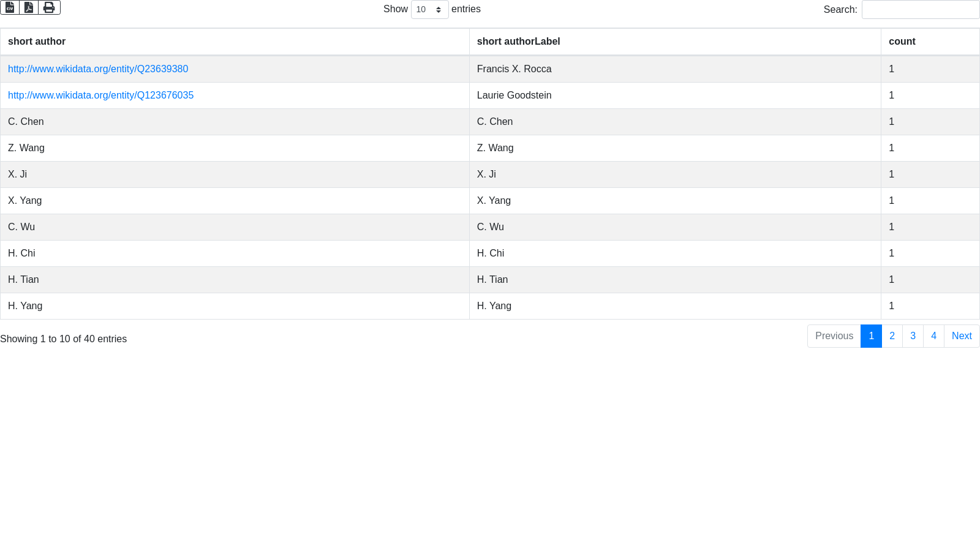
Task: Select the Laurie Goodstein cell
Action: [514, 96]
